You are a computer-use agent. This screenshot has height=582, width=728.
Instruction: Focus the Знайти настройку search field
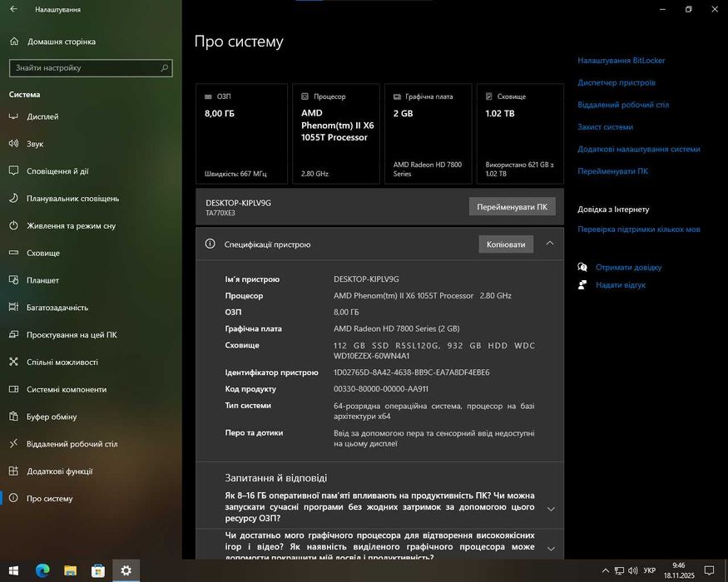tap(91, 67)
